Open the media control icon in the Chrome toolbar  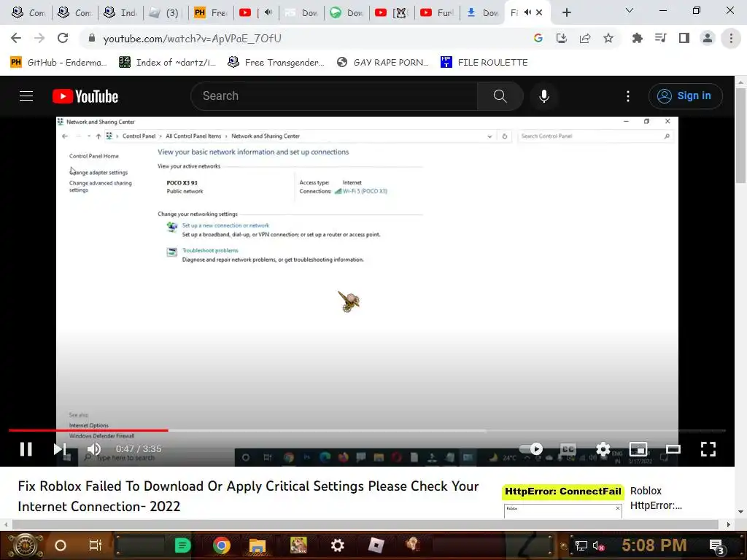point(660,38)
